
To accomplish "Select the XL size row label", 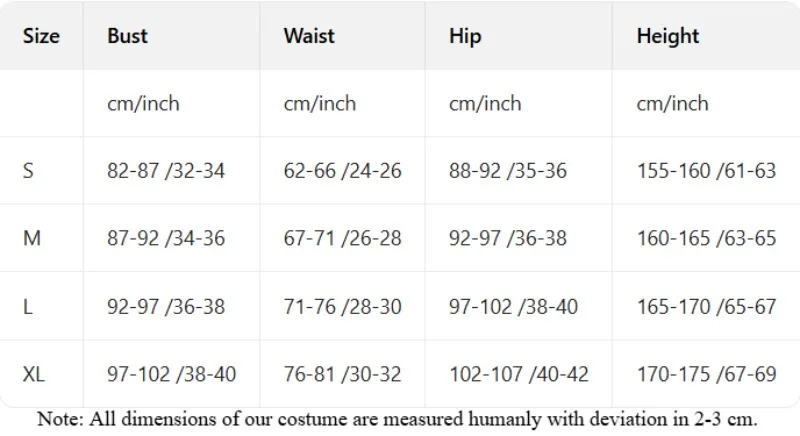I will [34, 374].
